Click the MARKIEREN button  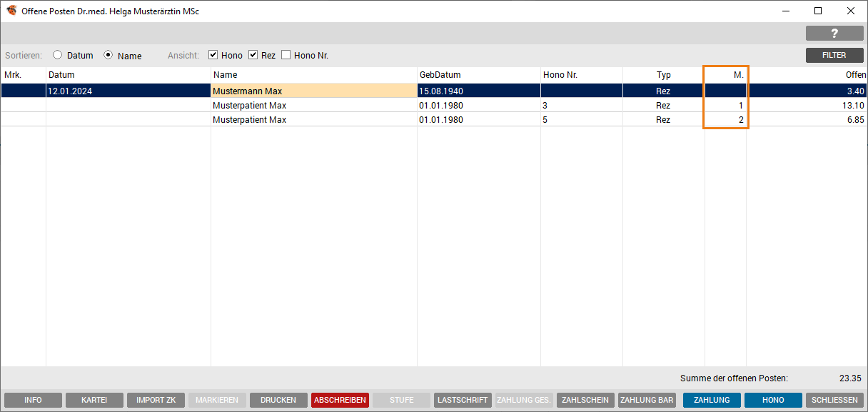click(217, 401)
